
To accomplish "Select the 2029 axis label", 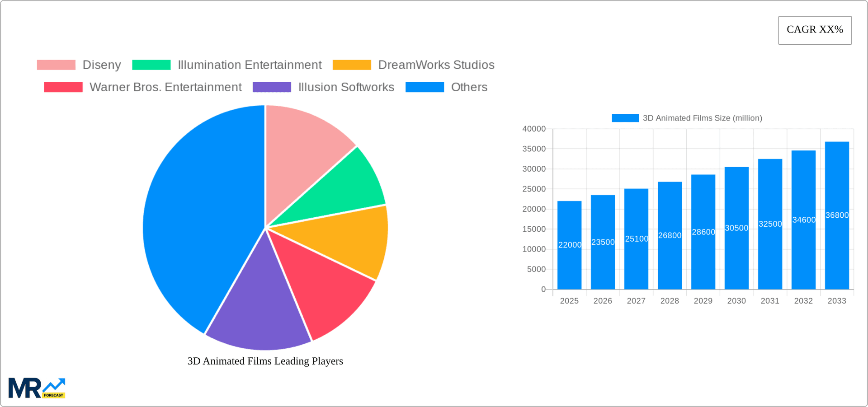I will tap(703, 300).
